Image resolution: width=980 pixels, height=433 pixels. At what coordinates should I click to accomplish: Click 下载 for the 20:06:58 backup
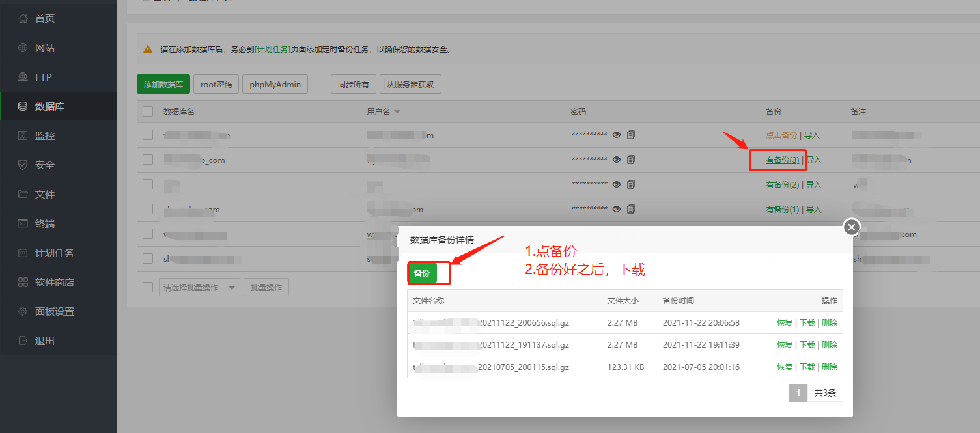tap(807, 323)
